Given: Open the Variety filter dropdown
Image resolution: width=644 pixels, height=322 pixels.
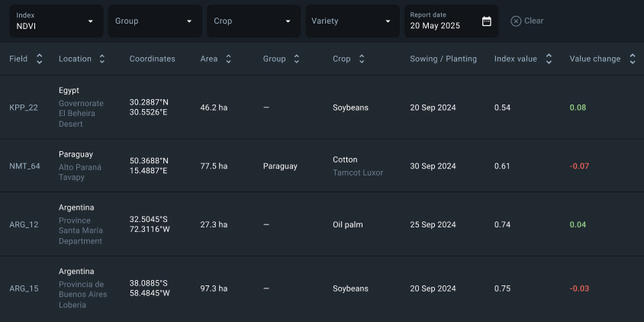Looking at the screenshot, I should click(353, 21).
